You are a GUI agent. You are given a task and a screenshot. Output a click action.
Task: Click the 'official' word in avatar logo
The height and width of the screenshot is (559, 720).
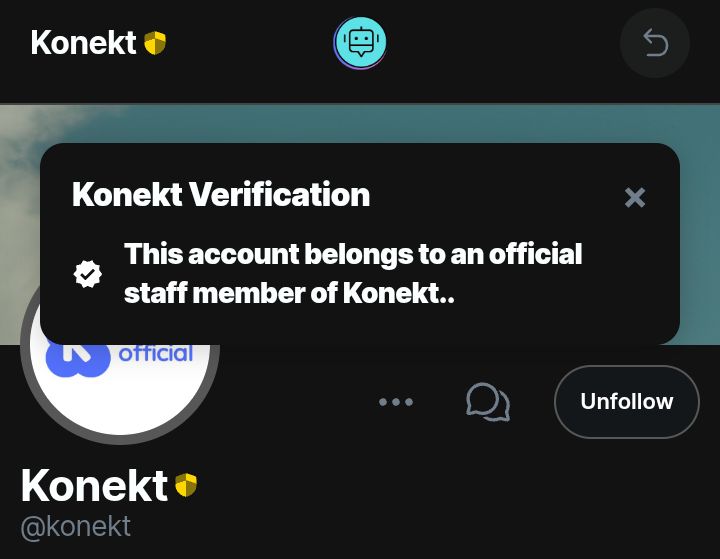point(156,354)
